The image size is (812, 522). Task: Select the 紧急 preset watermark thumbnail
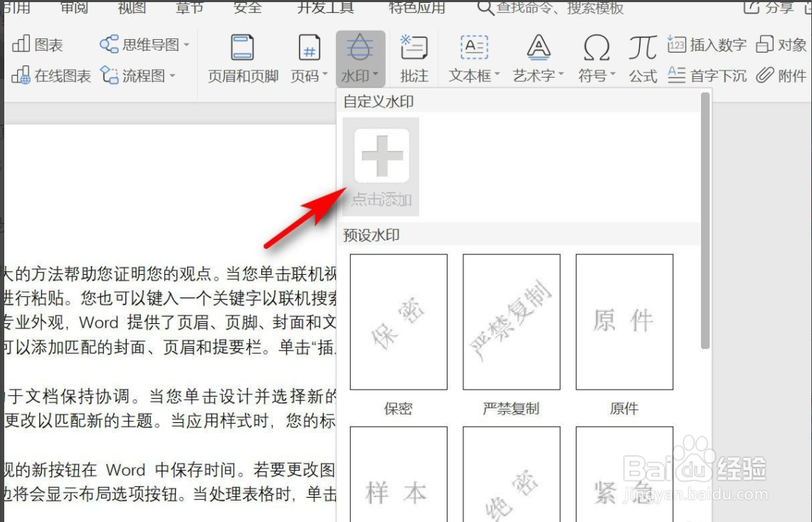point(625,474)
